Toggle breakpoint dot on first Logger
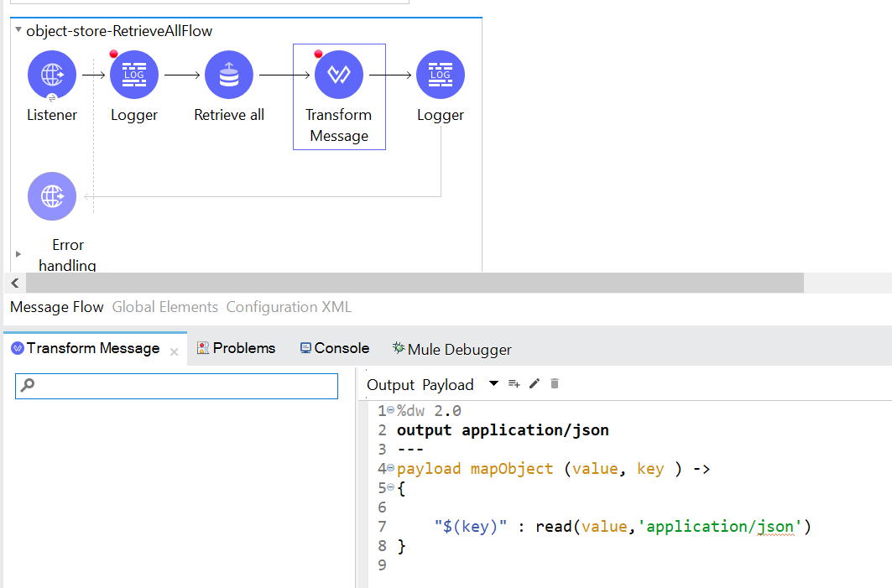 tap(114, 55)
